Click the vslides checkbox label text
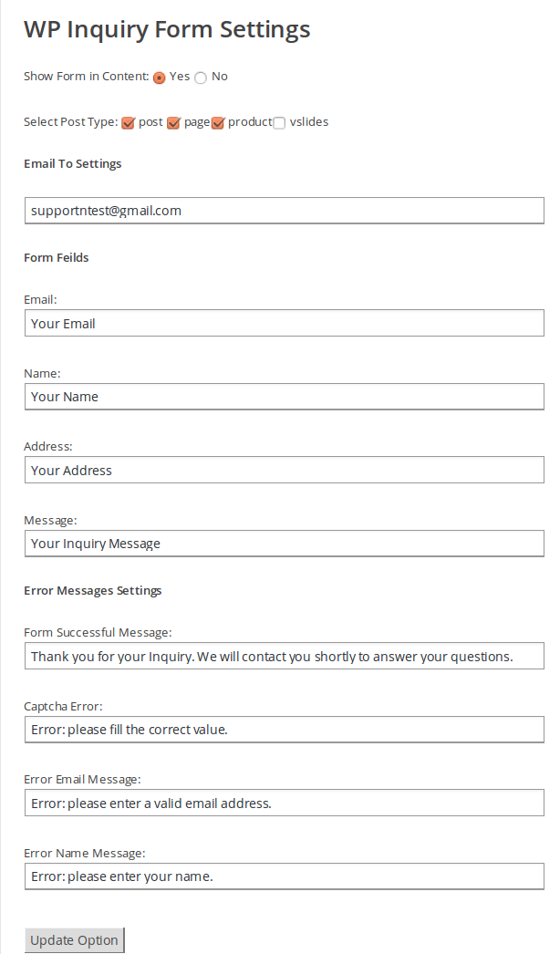560x954 pixels. 309,121
